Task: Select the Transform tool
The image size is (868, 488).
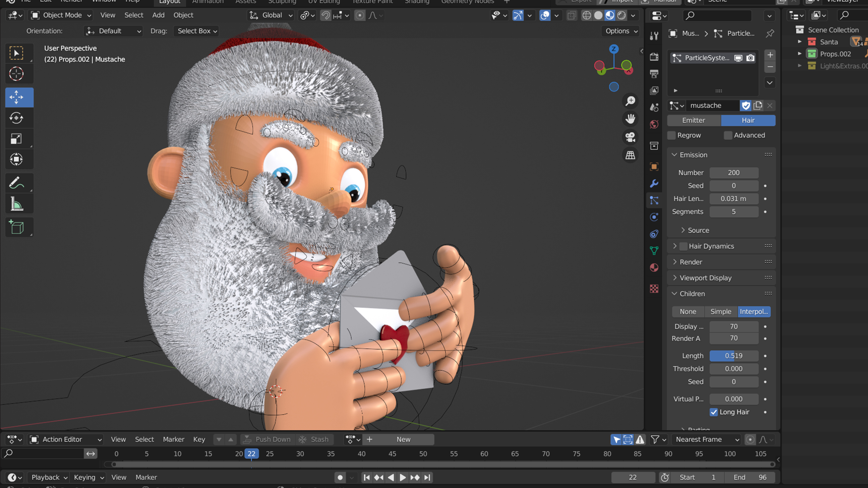Action: pyautogui.click(x=16, y=159)
